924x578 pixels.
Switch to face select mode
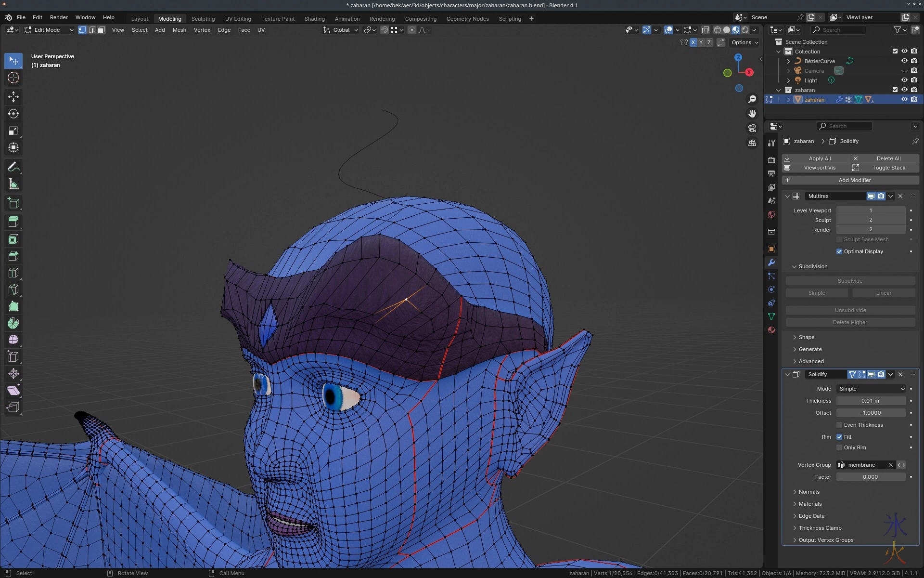coord(101,30)
